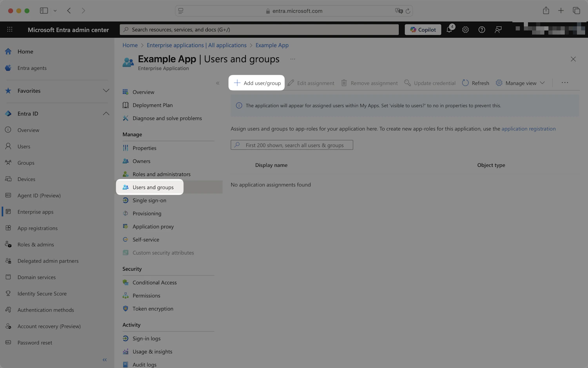Viewport: 588px width, 368px height.
Task: Click the Account recovery (Preview) icon
Action: [8, 326]
